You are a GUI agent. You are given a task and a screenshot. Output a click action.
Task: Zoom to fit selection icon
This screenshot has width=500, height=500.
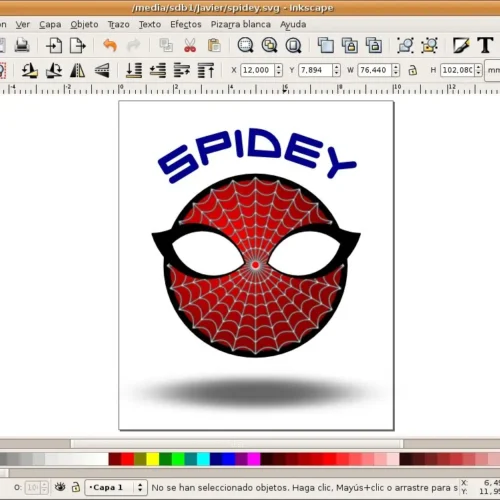(x=245, y=45)
